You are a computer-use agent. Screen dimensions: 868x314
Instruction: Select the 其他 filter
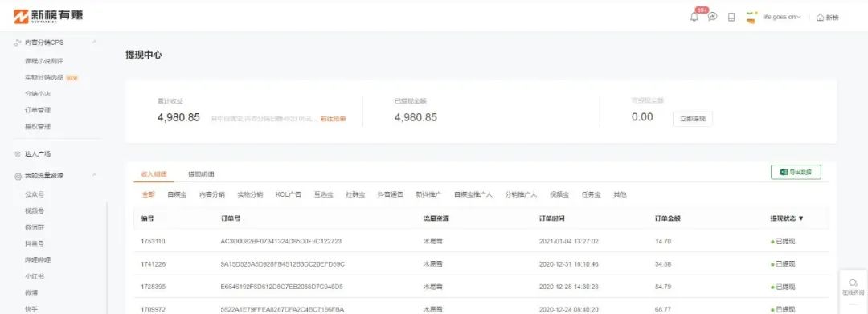(x=620, y=194)
